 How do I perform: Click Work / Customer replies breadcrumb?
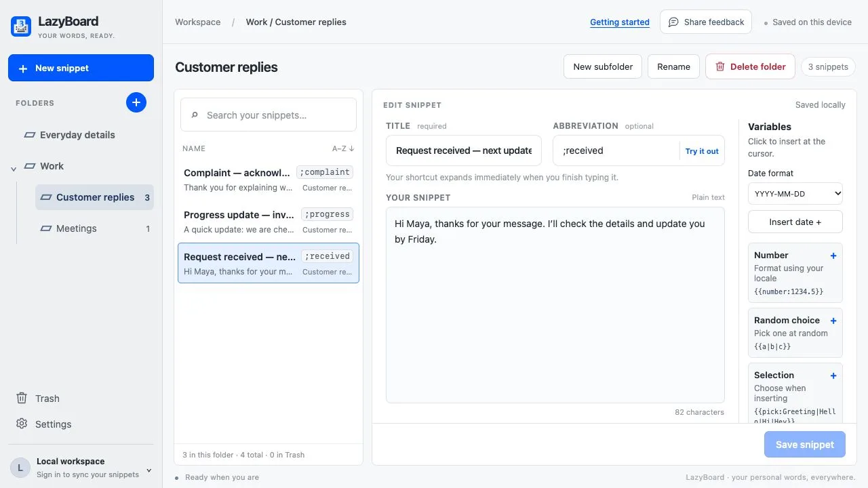pyautogui.click(x=296, y=22)
